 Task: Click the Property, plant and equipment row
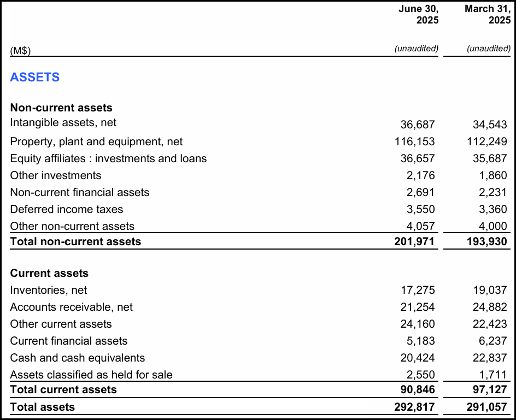[x=97, y=141]
